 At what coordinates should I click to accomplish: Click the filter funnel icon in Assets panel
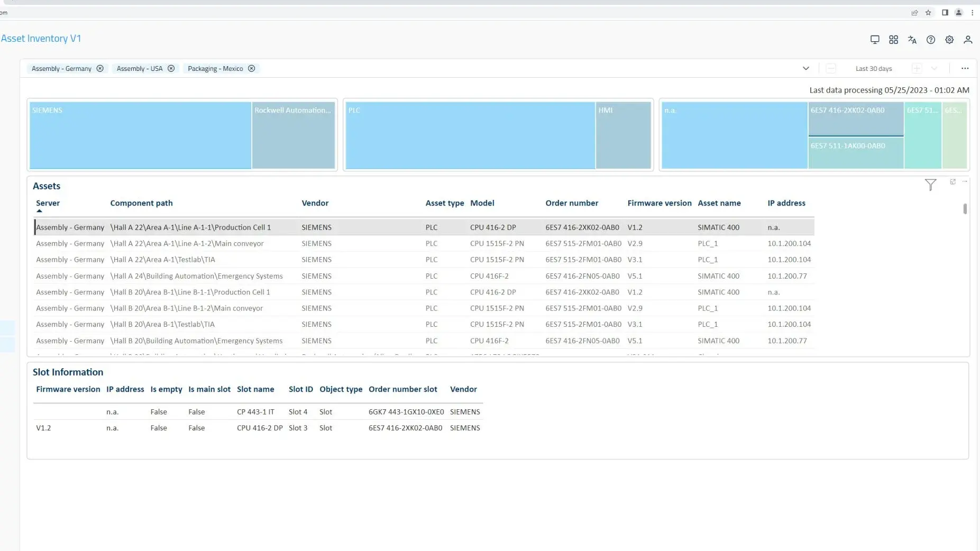(x=930, y=185)
